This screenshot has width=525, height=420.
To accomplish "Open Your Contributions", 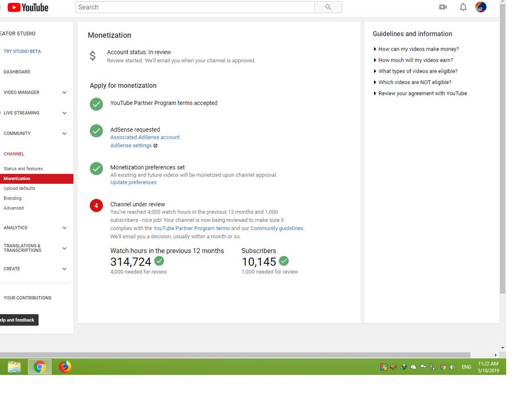I will pyautogui.click(x=28, y=298).
